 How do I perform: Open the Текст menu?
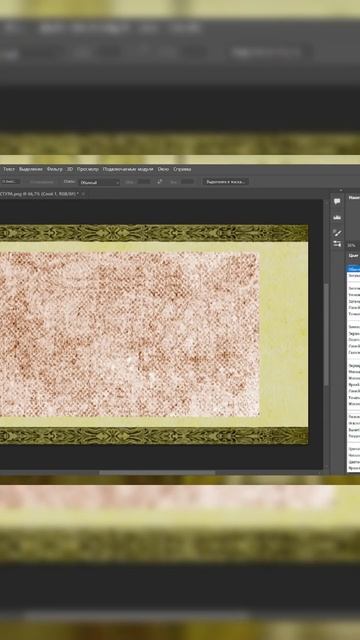coord(9,169)
